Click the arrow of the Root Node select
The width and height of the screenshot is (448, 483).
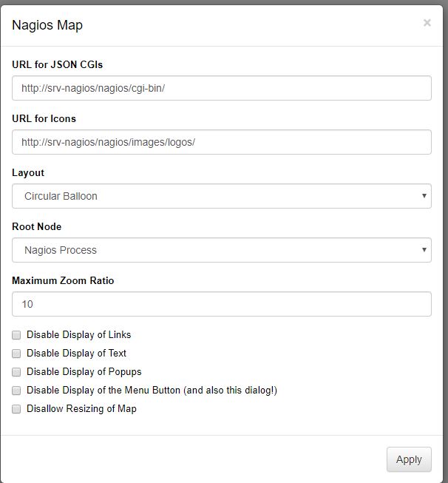click(424, 250)
